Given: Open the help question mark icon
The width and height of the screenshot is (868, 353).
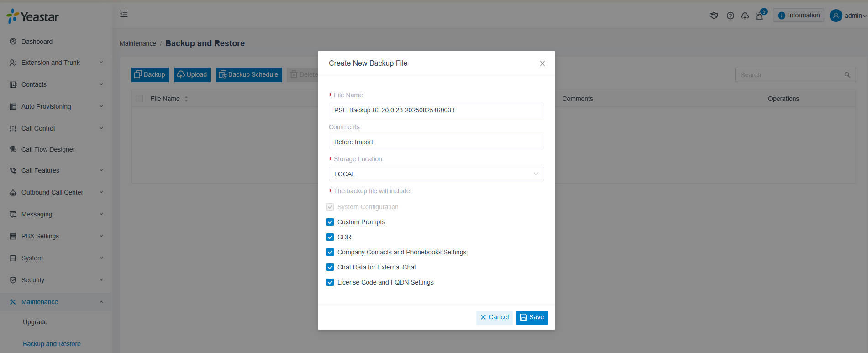Looking at the screenshot, I should pyautogui.click(x=731, y=16).
